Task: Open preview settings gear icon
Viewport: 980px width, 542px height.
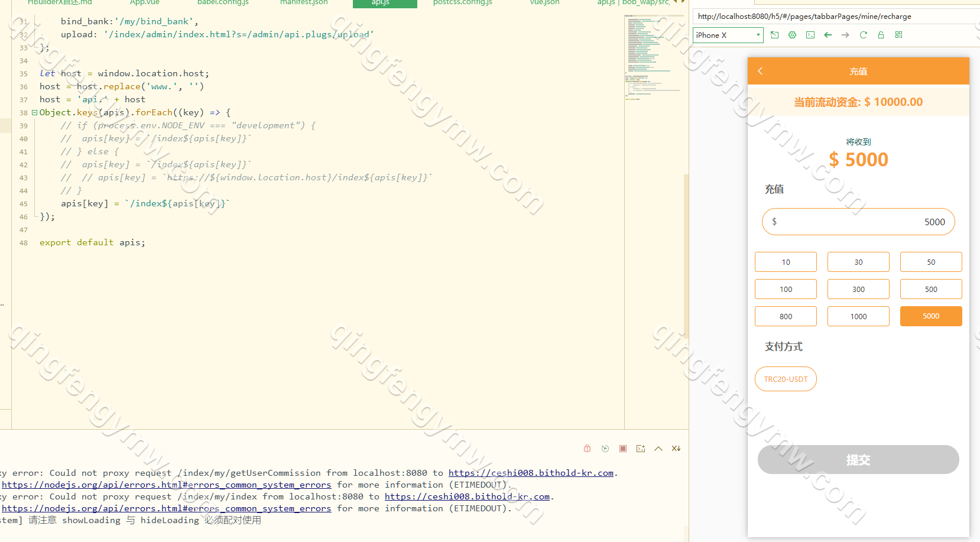Action: (x=793, y=35)
